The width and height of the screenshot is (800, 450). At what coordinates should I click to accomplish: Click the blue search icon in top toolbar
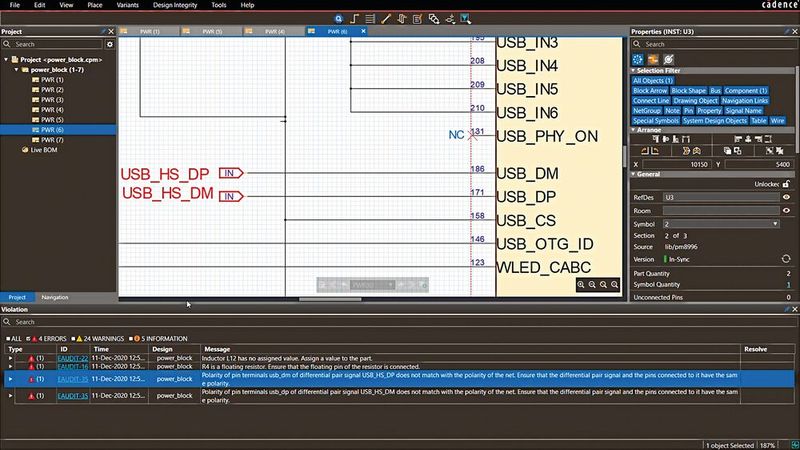(338, 19)
